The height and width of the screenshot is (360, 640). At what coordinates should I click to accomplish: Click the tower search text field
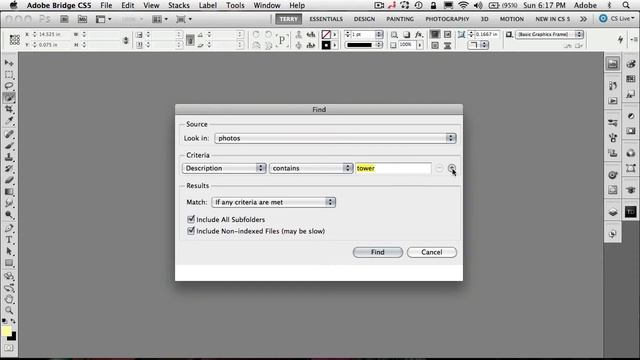tap(393, 168)
